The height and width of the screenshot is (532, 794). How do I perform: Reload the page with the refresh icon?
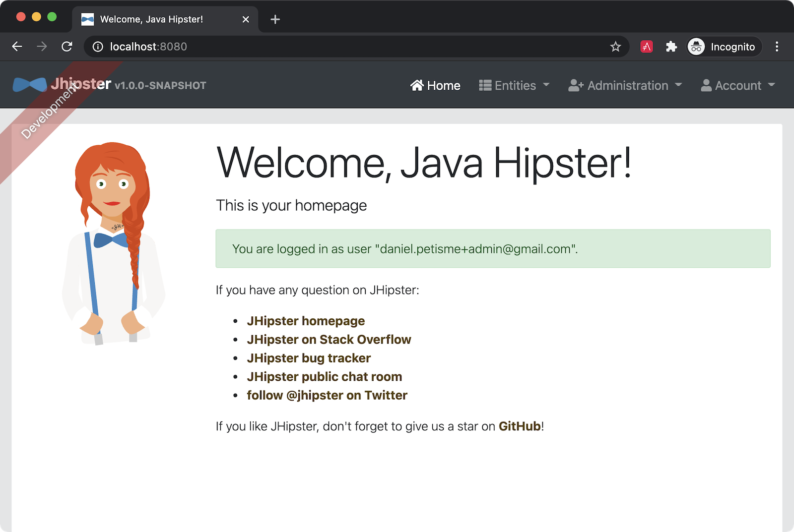pyautogui.click(x=67, y=47)
